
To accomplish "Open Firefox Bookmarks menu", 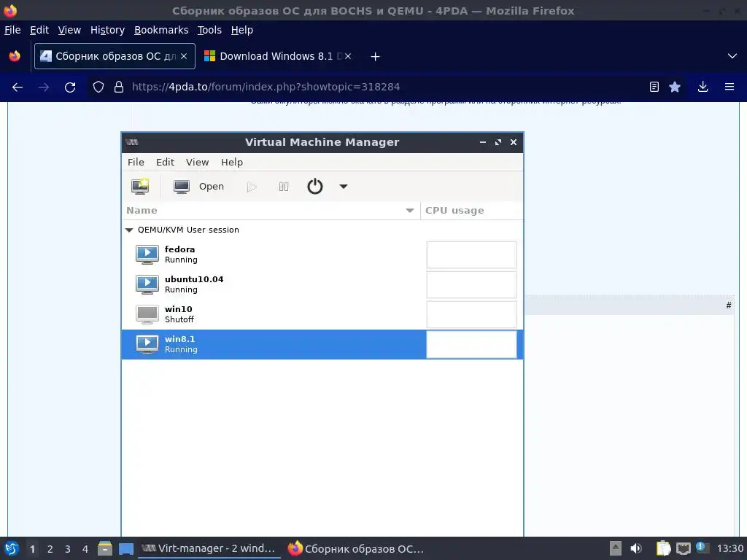I will click(x=161, y=30).
